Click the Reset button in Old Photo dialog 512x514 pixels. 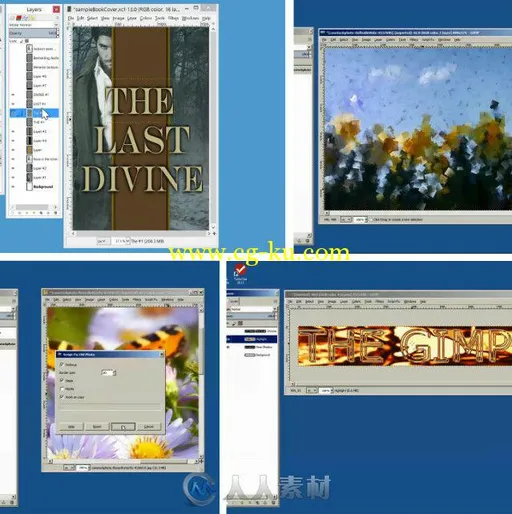[x=97, y=426]
